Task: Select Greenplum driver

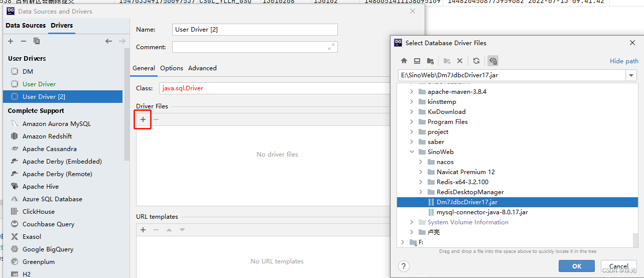Action: pyautogui.click(x=38, y=261)
